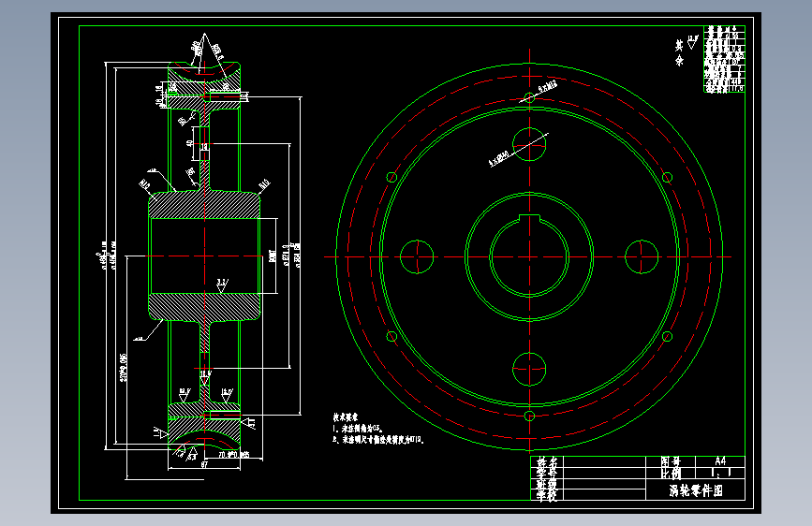Click the thread callout label near top small hole
This screenshot has height=526, width=812.
pos(548,86)
